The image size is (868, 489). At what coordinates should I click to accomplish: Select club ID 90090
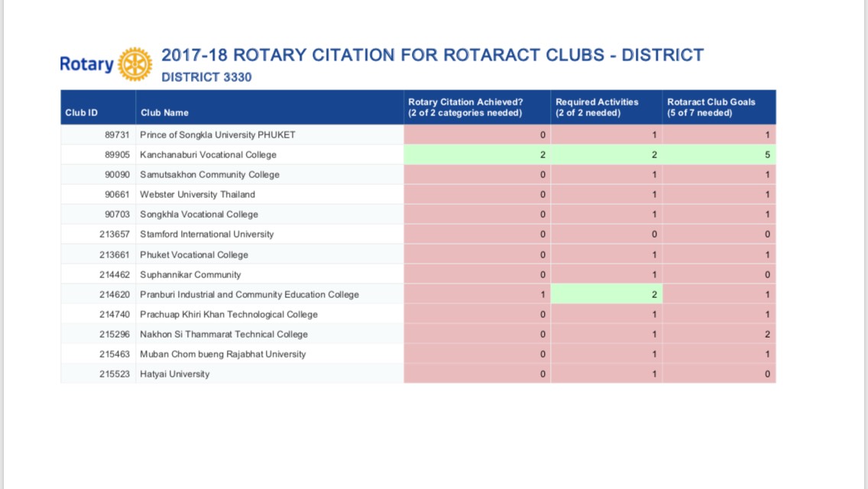click(117, 174)
